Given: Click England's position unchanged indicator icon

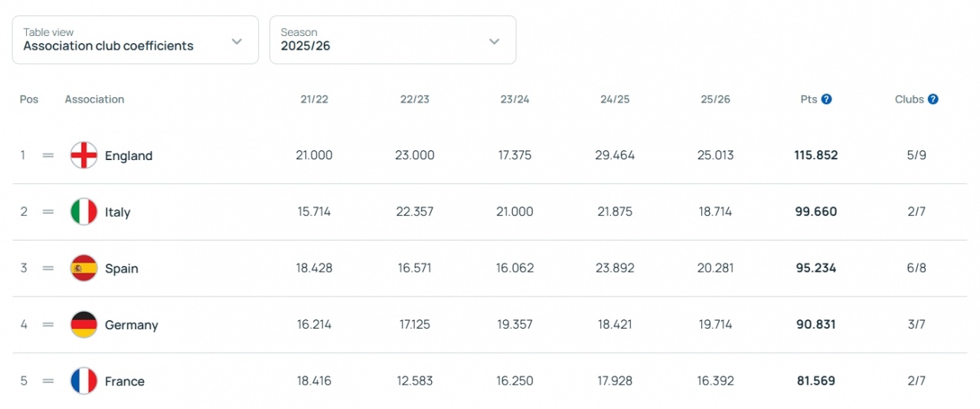Looking at the screenshot, I should 48,155.
